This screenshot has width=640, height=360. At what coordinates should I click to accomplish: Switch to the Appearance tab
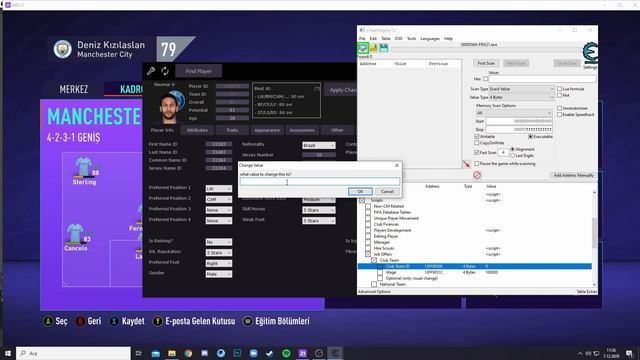(x=267, y=130)
